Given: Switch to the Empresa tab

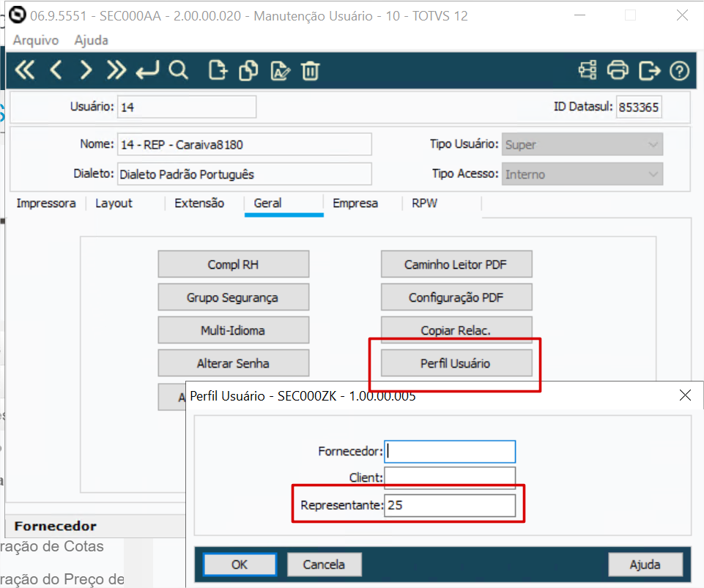Looking at the screenshot, I should pyautogui.click(x=355, y=204).
